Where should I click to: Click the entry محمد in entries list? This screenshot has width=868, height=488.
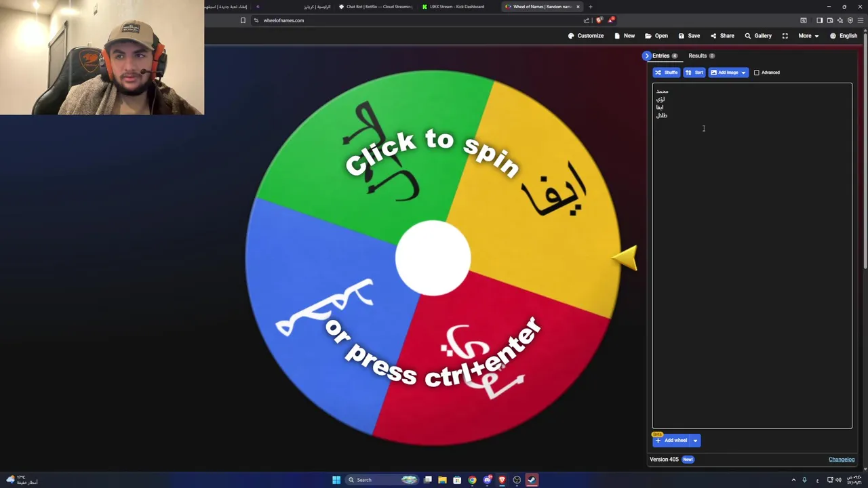point(663,91)
